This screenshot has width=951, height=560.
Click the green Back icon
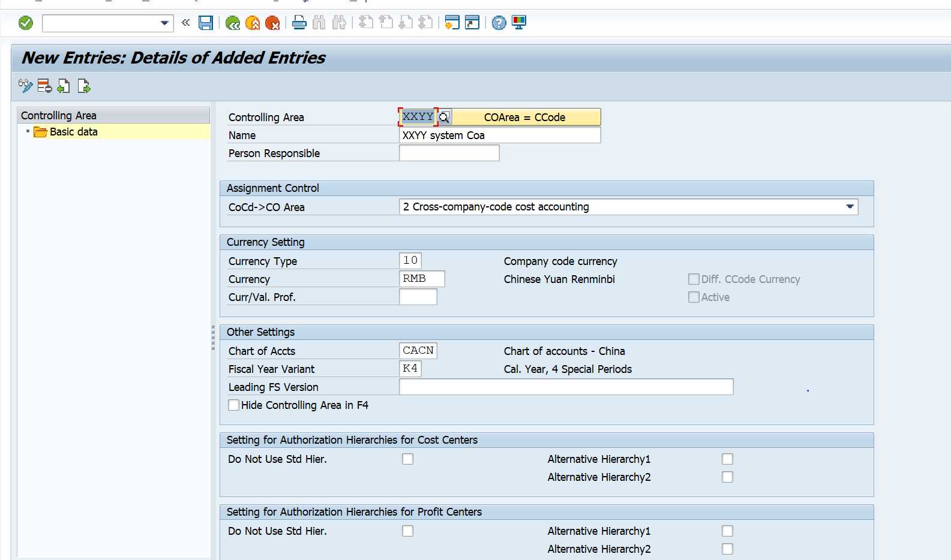click(233, 23)
